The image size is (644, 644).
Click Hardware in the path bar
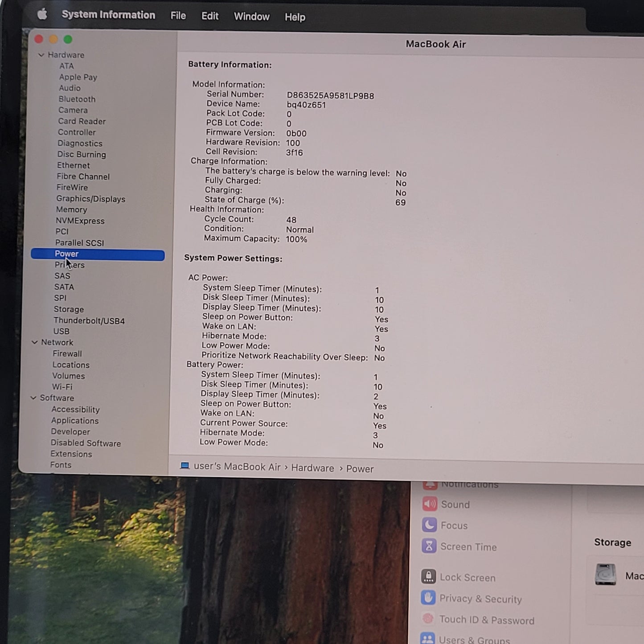pyautogui.click(x=312, y=468)
